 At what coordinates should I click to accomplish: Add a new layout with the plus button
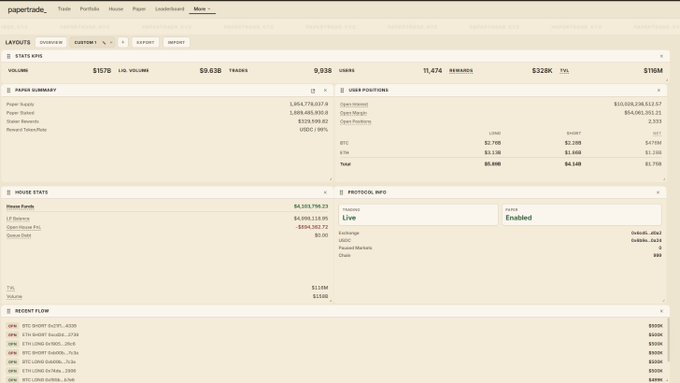point(123,43)
